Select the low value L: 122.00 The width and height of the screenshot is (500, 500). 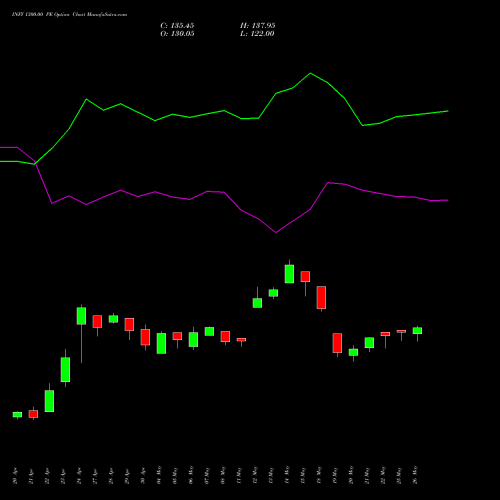[257, 34]
